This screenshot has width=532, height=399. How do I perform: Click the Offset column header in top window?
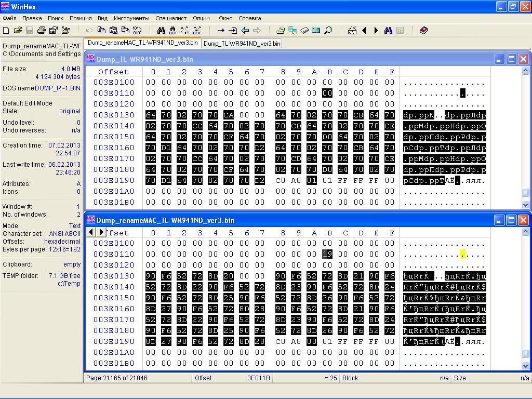tap(113, 72)
